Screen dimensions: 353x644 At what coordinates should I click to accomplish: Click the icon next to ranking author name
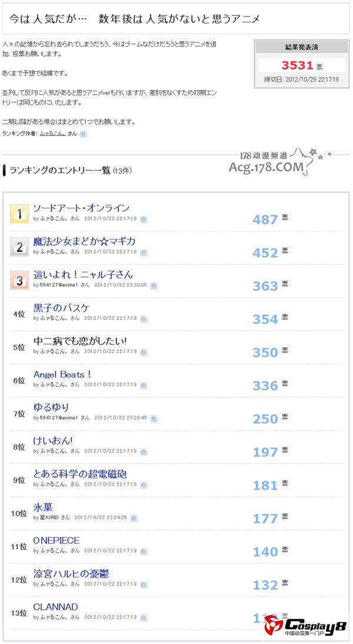click(x=84, y=134)
